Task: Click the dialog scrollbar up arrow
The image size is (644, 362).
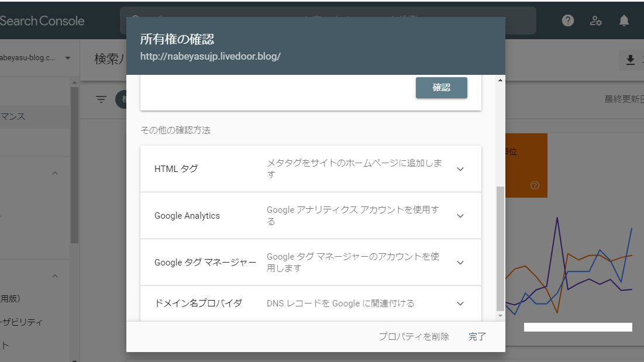Action: click(x=500, y=80)
